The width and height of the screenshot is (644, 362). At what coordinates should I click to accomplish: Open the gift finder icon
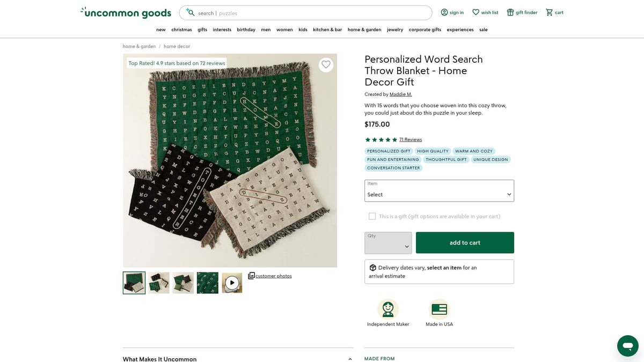[x=510, y=12]
